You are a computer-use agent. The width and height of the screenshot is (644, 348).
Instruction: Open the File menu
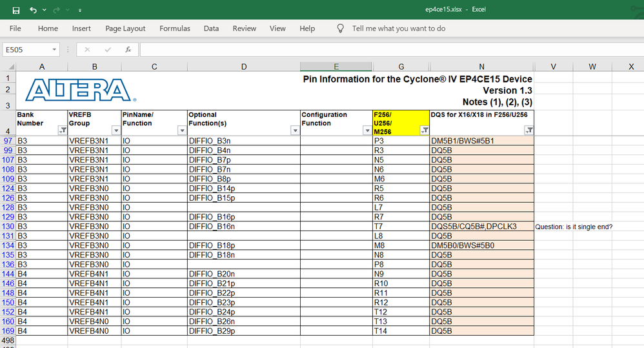[15, 28]
